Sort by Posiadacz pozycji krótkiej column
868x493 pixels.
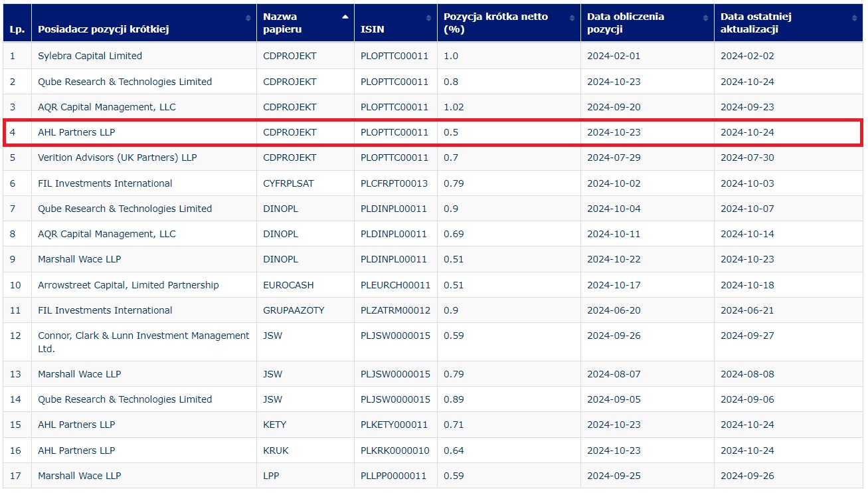click(144, 23)
